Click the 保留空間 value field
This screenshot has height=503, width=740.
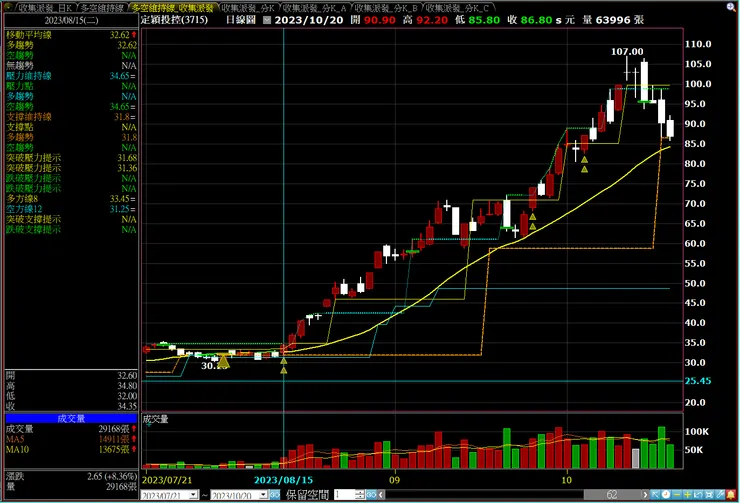click(344, 495)
